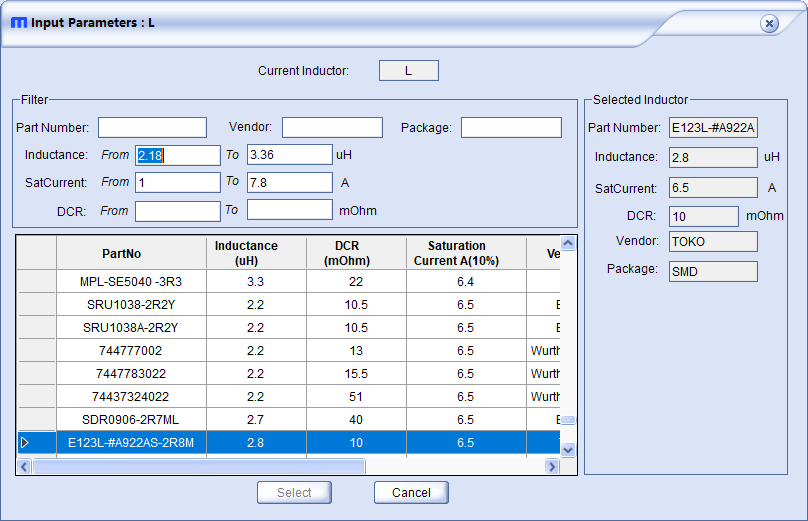
Task: Click the Part Number filter field
Action: point(152,127)
